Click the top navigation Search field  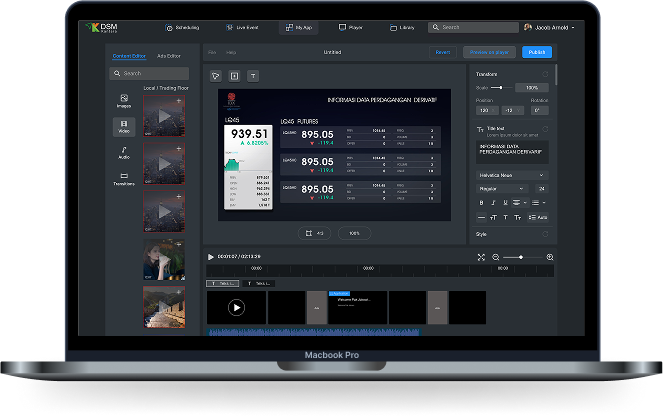(x=473, y=27)
